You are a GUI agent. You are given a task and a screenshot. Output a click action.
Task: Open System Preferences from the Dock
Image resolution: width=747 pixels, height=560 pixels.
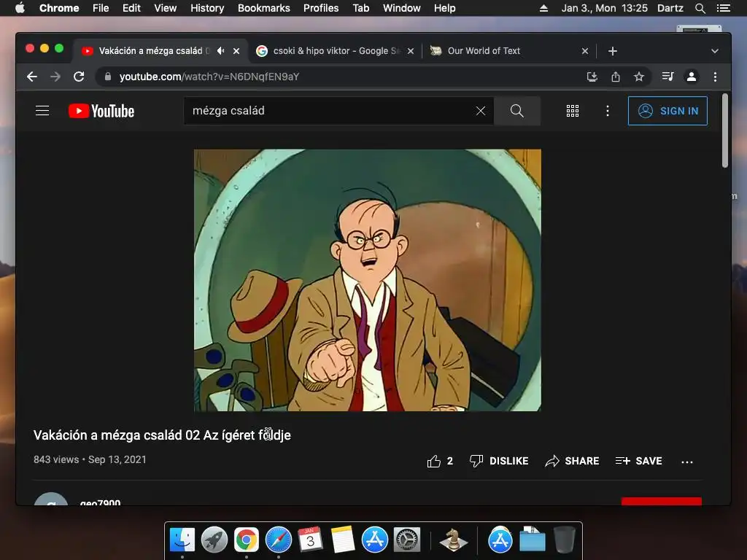point(407,540)
